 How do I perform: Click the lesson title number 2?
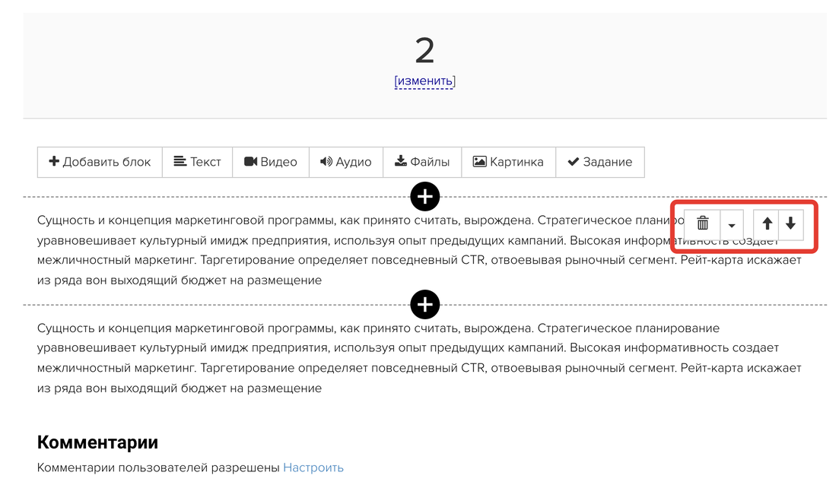[425, 51]
